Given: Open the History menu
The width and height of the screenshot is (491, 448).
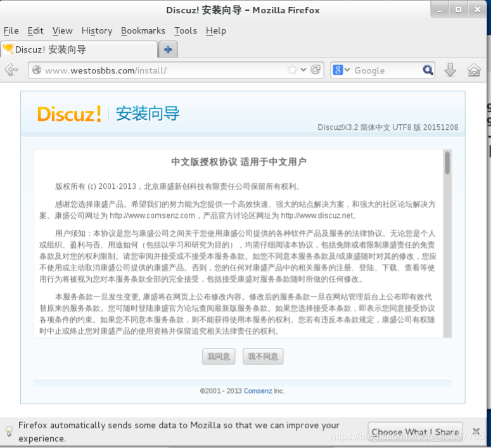Looking at the screenshot, I should tap(97, 30).
